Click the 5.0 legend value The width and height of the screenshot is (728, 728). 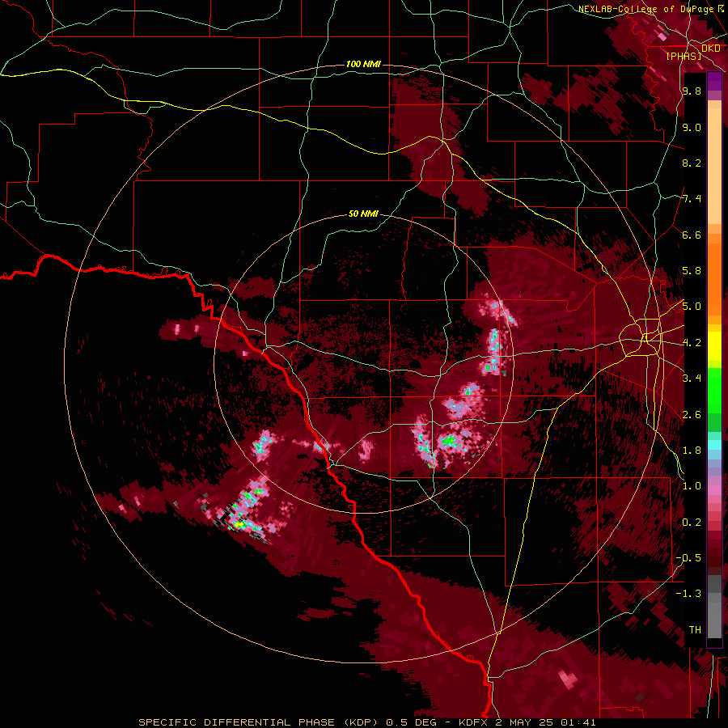point(692,307)
